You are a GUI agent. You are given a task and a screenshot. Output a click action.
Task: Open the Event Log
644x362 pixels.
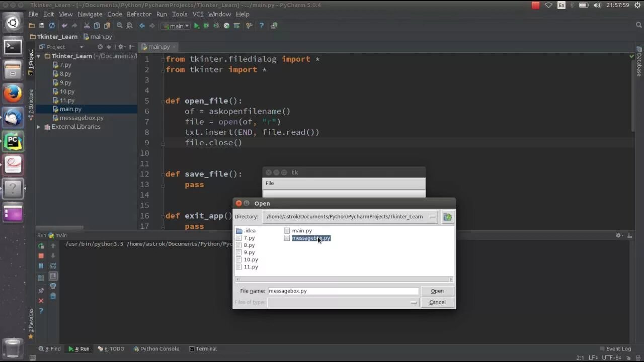tap(615, 349)
